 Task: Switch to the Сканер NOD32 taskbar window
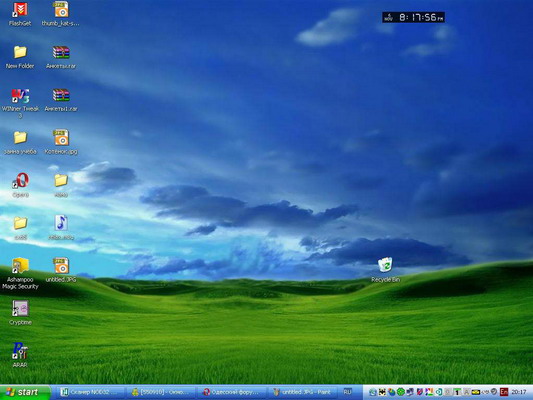[x=90, y=392]
